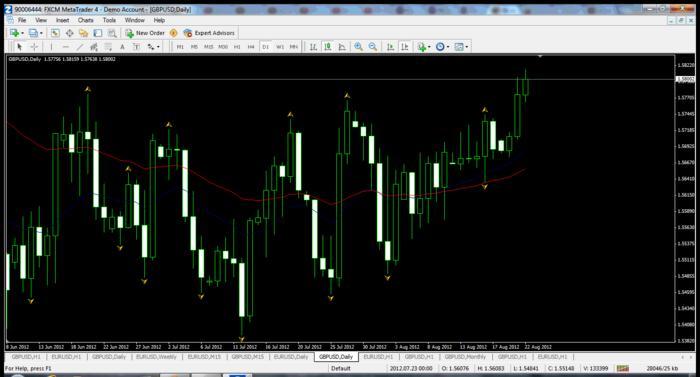
Task: Open the View menu
Action: click(41, 20)
